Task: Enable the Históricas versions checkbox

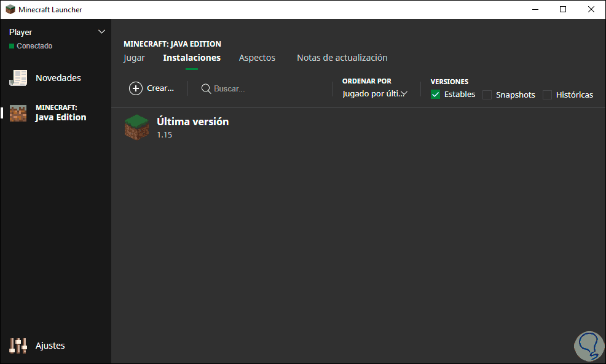Action: pyautogui.click(x=547, y=95)
